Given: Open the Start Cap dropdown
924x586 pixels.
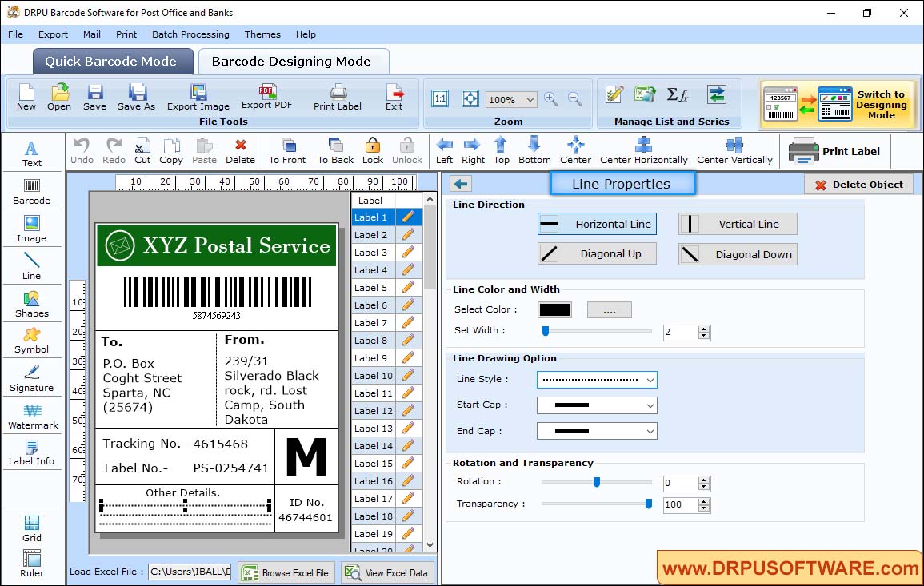Looking at the screenshot, I should [x=597, y=405].
